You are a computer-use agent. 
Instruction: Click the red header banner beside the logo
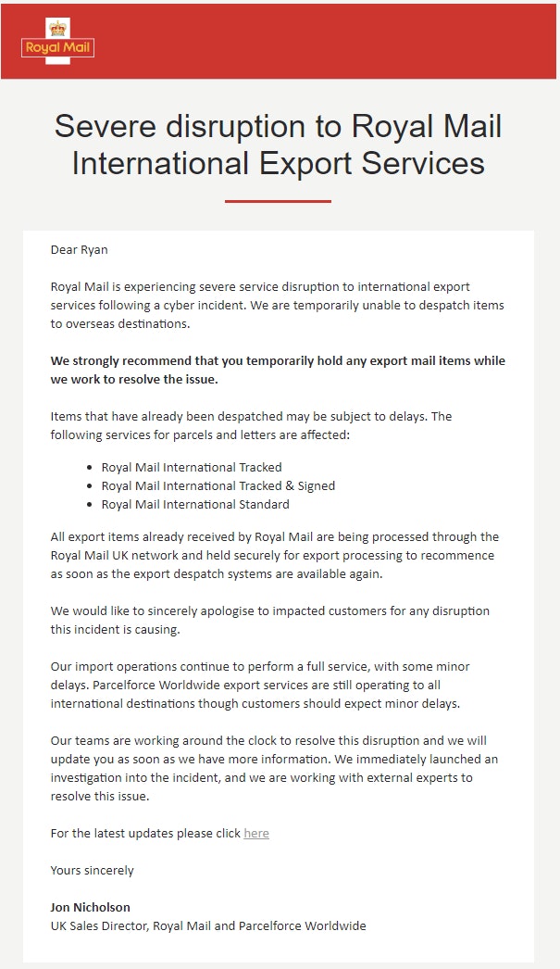pyautogui.click(x=324, y=42)
